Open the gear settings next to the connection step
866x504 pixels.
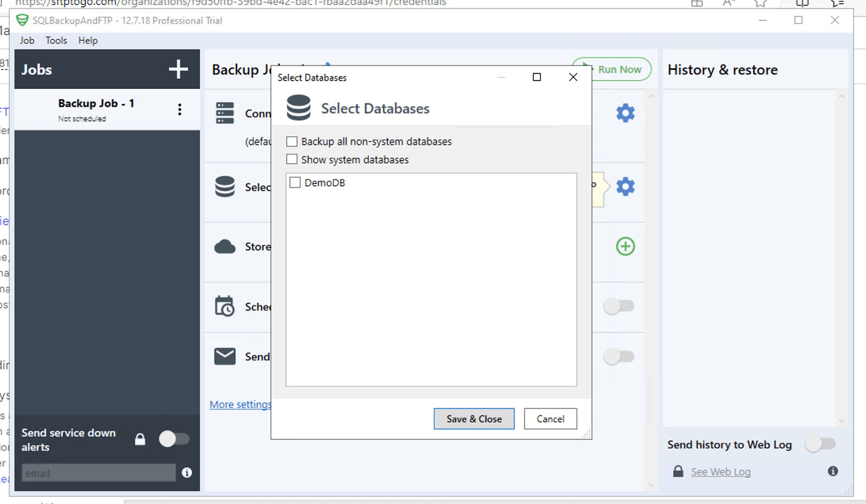(625, 113)
